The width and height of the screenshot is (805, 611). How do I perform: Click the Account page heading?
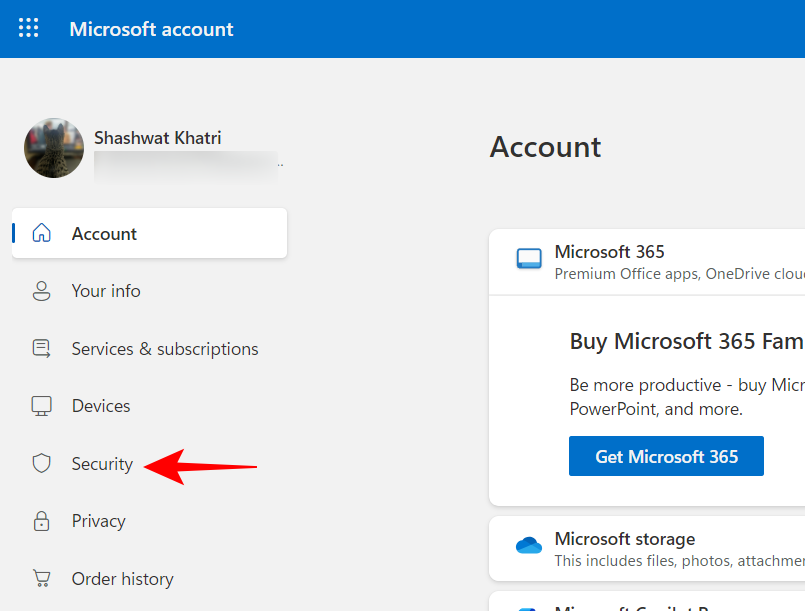545,147
